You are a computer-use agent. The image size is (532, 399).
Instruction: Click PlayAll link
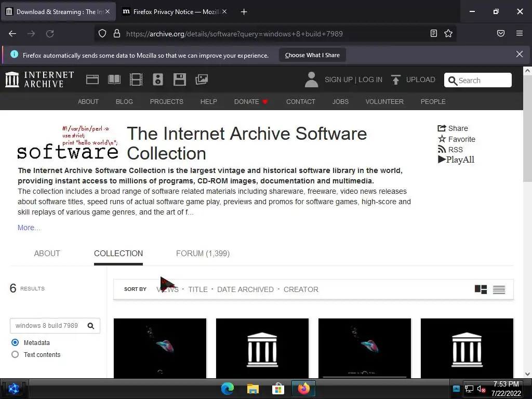coord(456,159)
